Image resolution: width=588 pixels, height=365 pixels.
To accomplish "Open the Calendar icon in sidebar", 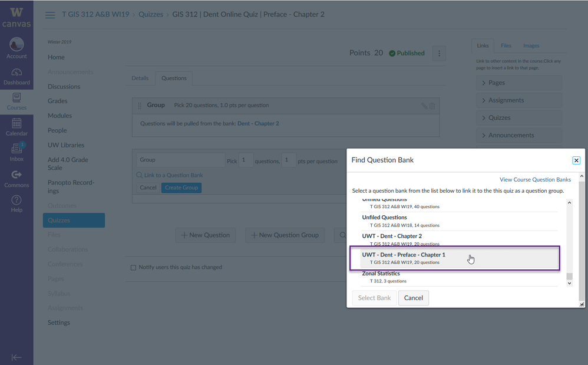I will [x=16, y=127].
